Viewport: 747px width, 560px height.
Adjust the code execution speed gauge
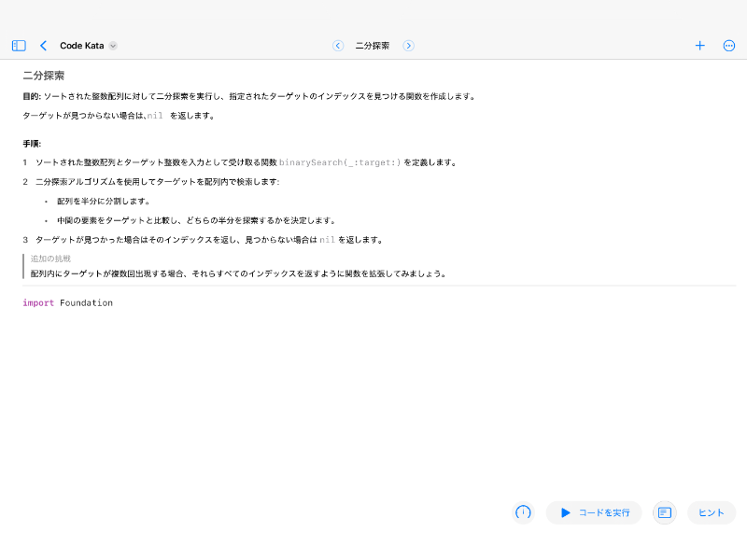pos(523,512)
